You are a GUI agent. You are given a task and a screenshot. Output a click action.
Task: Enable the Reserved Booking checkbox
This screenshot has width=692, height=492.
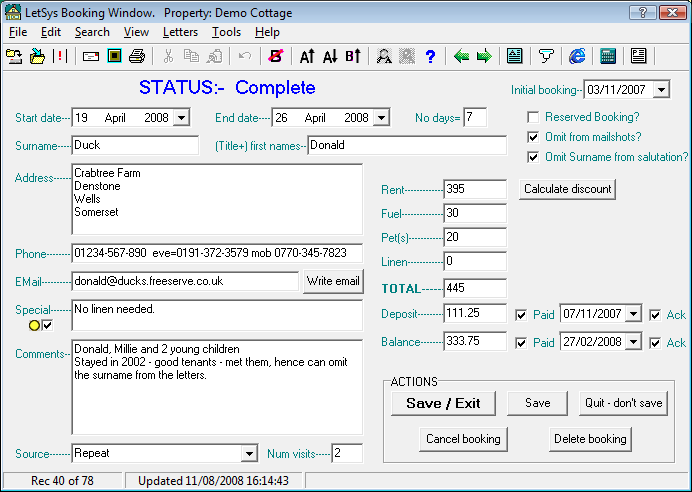[534, 117]
